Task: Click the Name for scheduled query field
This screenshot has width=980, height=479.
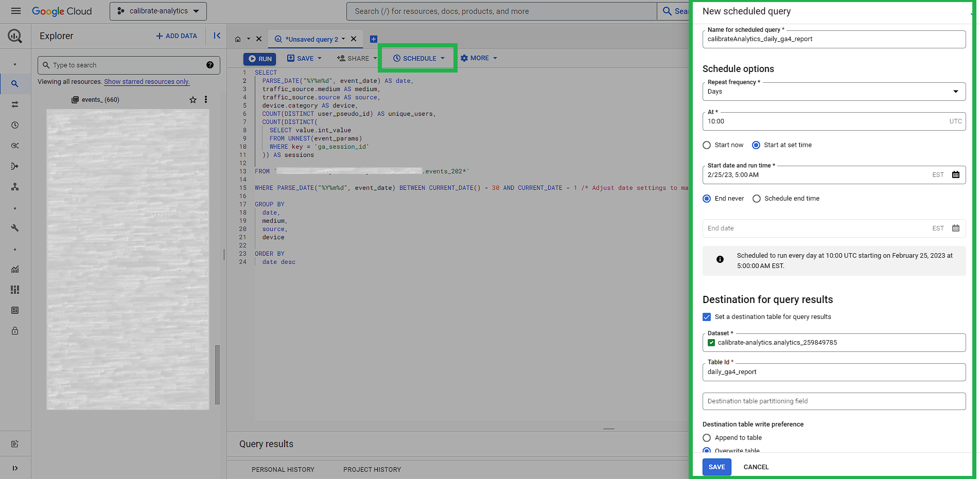Action: (x=834, y=39)
